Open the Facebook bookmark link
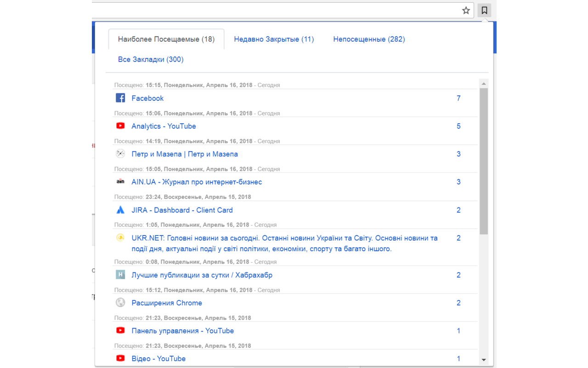 click(147, 98)
